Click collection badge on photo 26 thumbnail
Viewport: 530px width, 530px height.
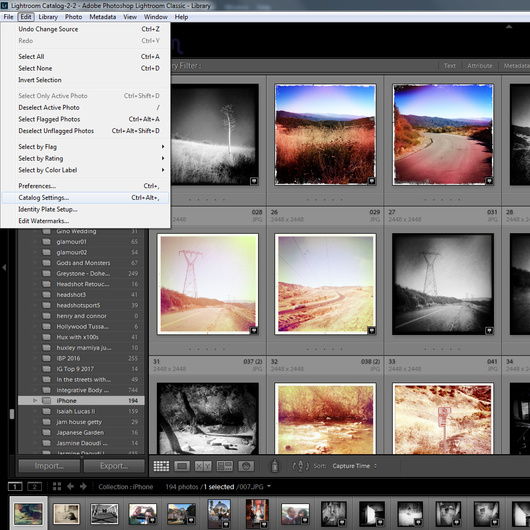(x=371, y=181)
